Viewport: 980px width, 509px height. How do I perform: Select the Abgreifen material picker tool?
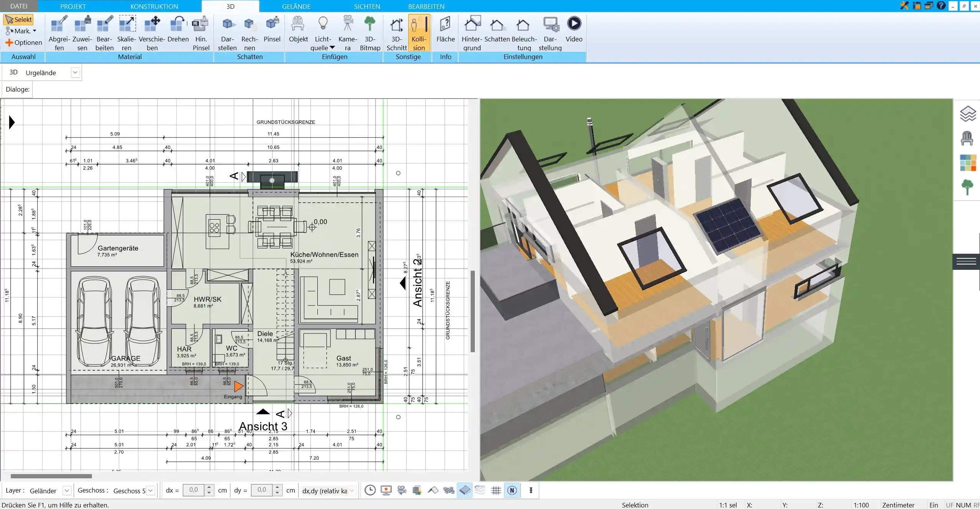coord(59,33)
